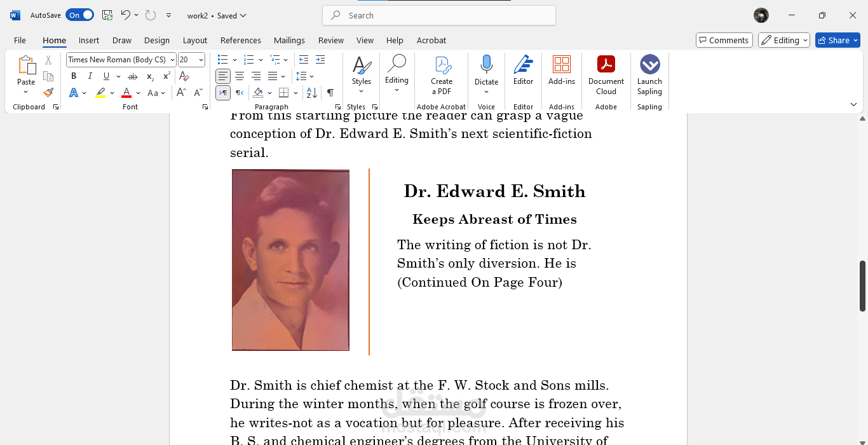Viewport: 868px width, 445px height.
Task: Toggle Left-to-Right text direction
Action: pos(222,93)
